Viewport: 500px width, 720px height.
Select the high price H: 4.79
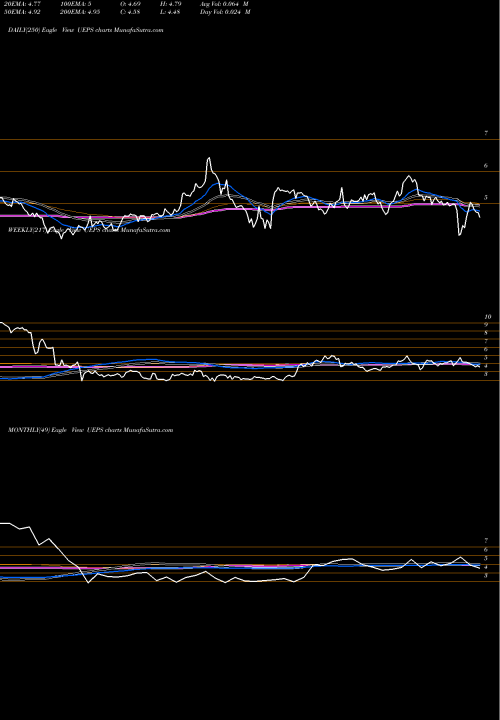(x=171, y=4)
